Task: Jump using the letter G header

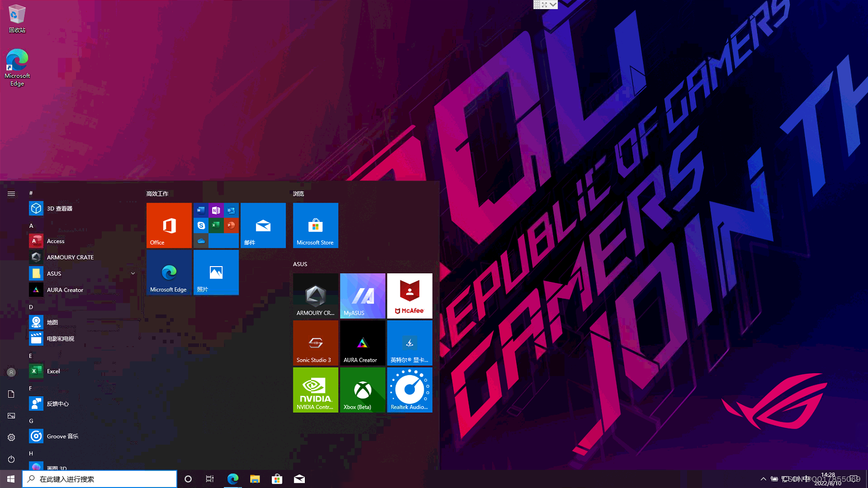Action: [x=31, y=421]
